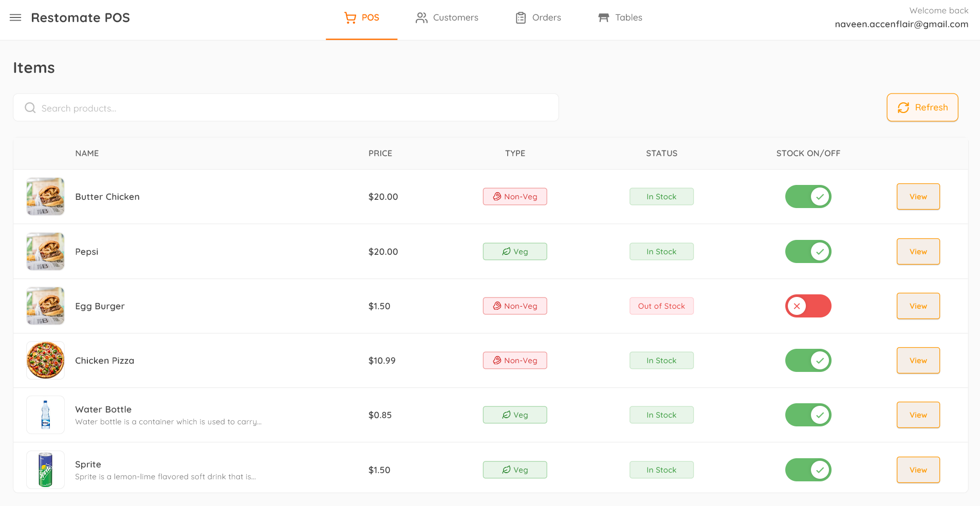This screenshot has width=980, height=506.
Task: Click the In Stock status badge for Pepsi
Action: pyautogui.click(x=661, y=251)
